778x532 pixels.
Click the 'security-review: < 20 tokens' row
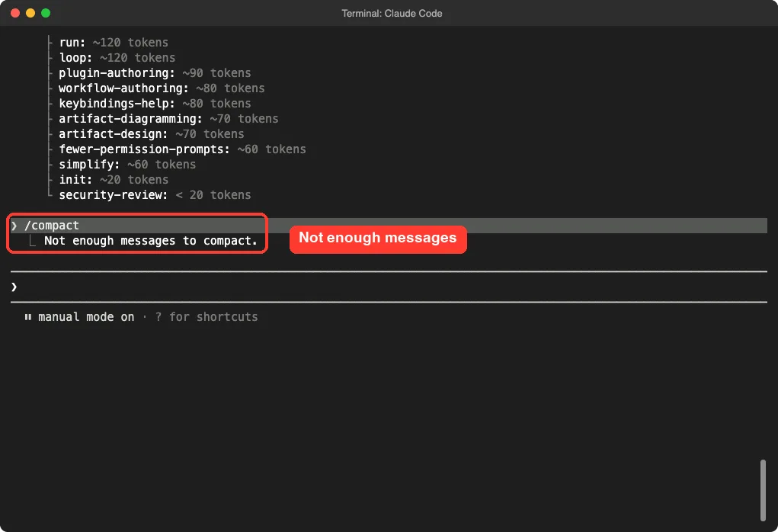(155, 195)
